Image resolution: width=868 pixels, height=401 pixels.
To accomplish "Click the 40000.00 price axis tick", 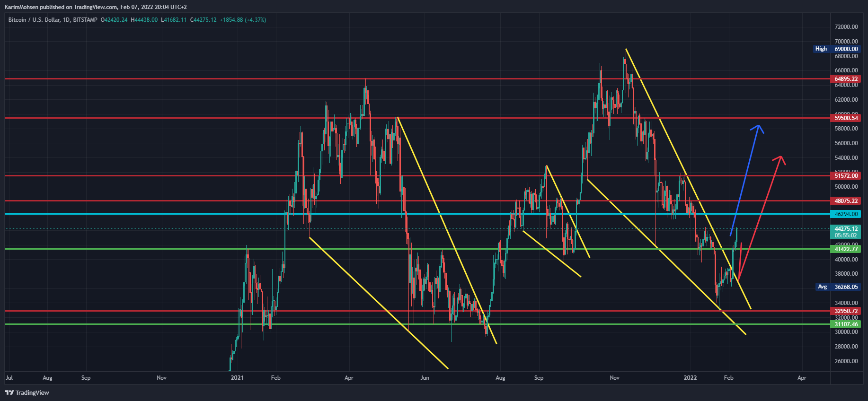I will coord(846,260).
